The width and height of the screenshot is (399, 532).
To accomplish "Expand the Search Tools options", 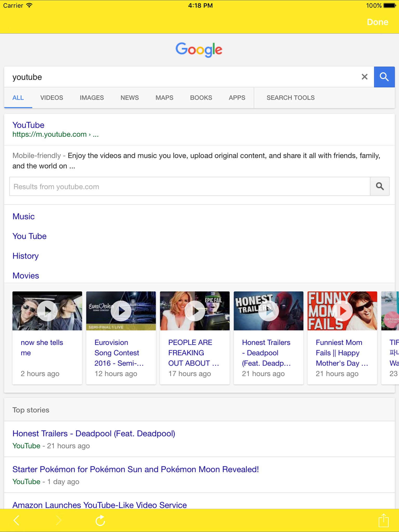I will [290, 98].
